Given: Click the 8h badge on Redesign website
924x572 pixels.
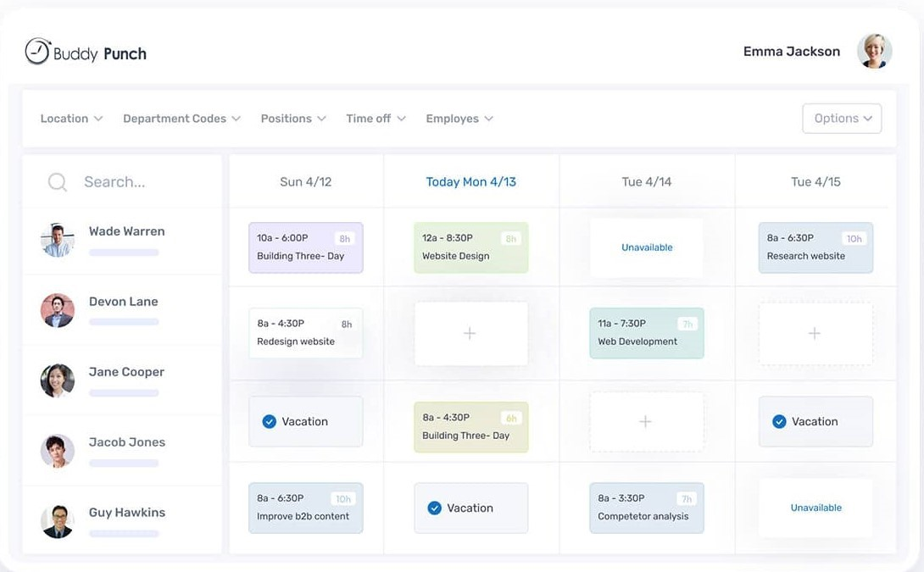Looking at the screenshot, I should point(347,324).
